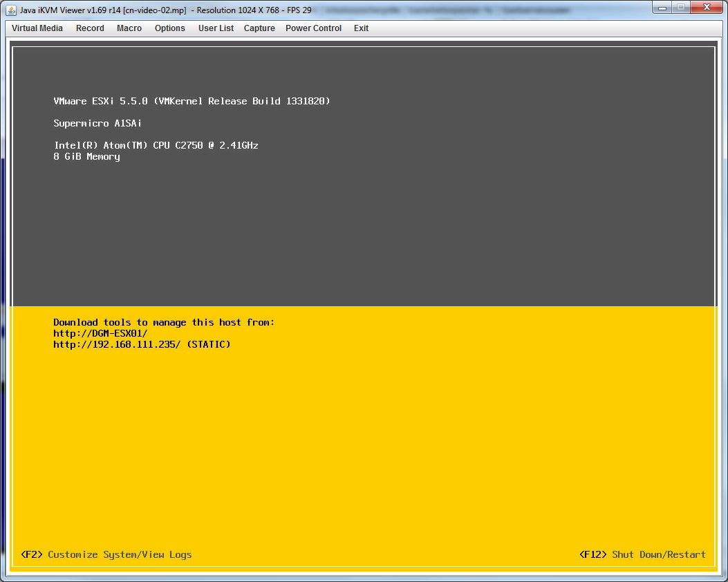Click the Exit menu item
Viewport: 728px width, 582px height.
tap(361, 28)
